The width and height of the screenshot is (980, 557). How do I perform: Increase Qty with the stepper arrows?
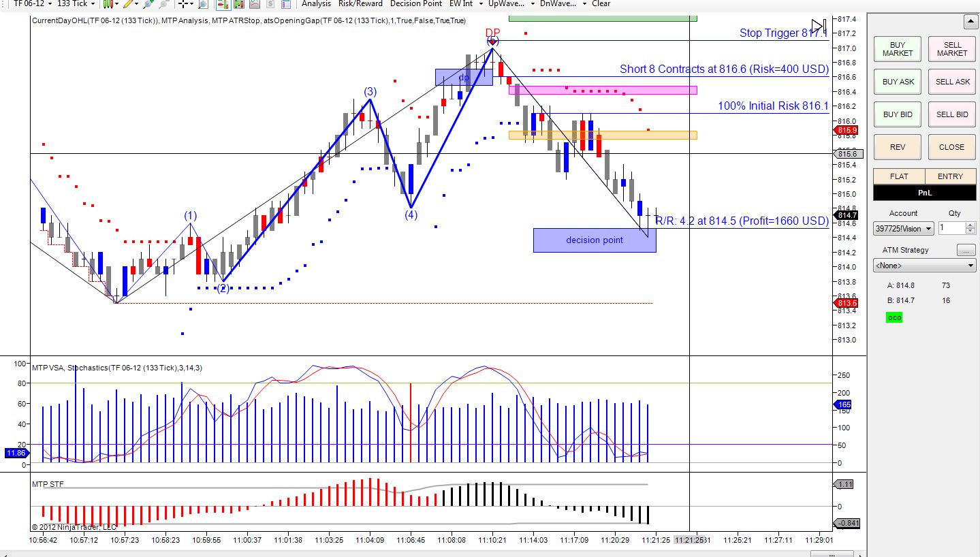(x=970, y=225)
